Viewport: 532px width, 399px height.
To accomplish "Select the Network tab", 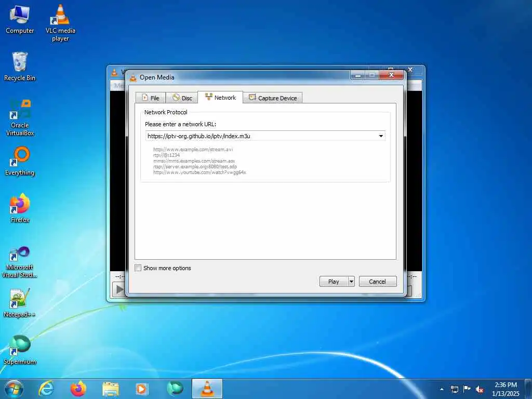I will (x=220, y=97).
